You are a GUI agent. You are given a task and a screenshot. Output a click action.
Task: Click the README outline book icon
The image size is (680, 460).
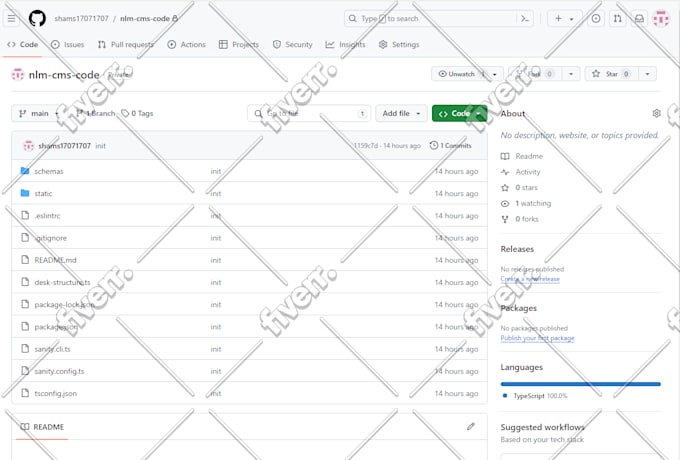(x=25, y=427)
